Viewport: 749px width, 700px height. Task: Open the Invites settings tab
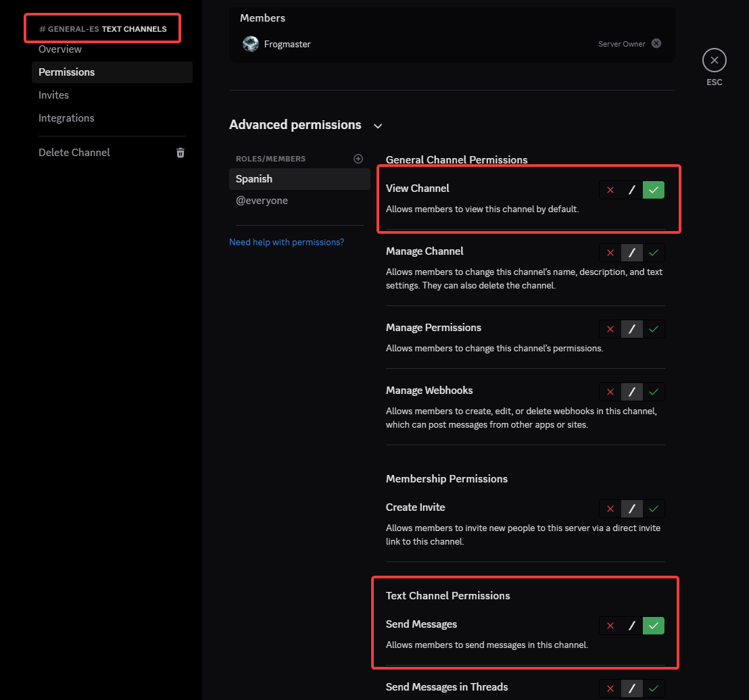[53, 95]
